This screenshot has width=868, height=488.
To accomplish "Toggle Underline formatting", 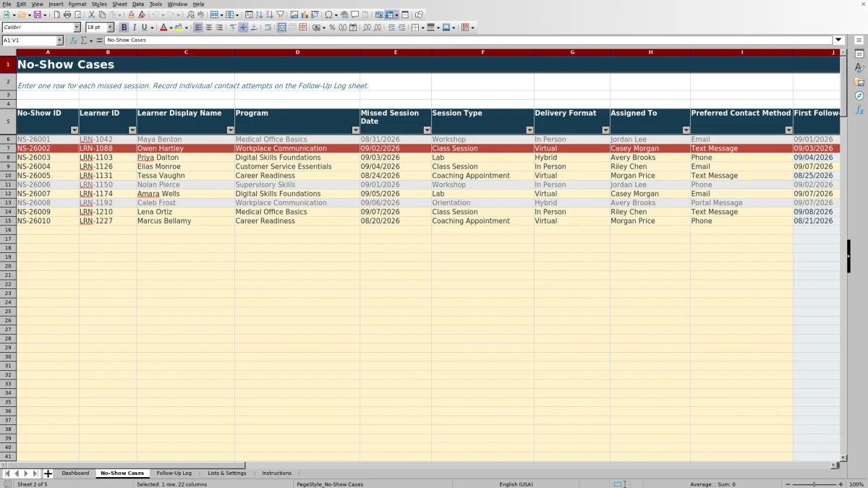I will (x=144, y=27).
